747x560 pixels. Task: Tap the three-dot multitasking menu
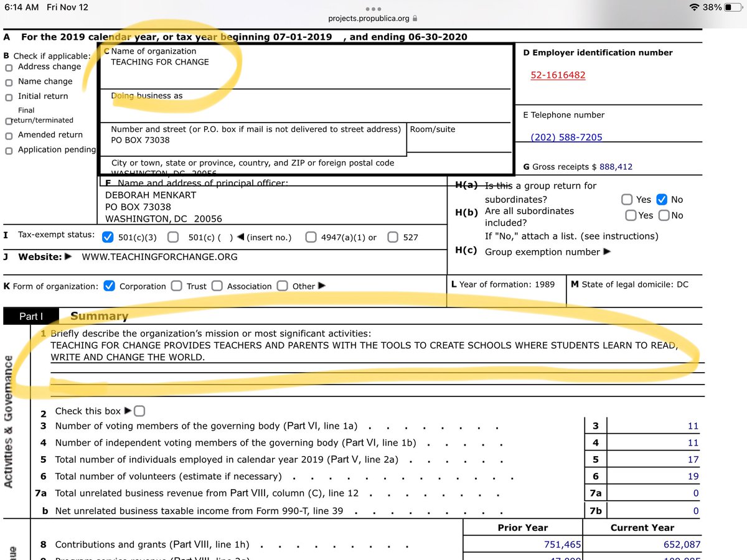point(373,9)
